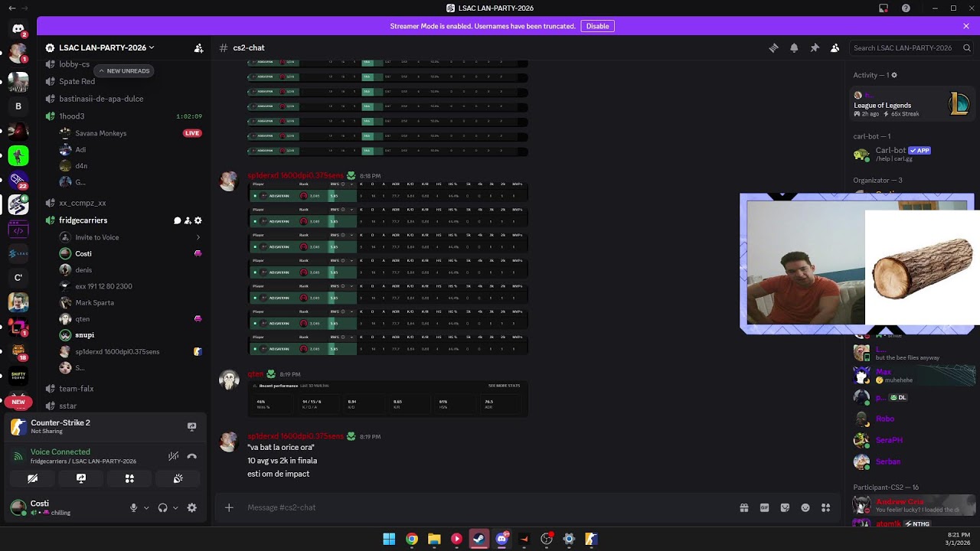Select the Spate Red voice channel

(77, 81)
